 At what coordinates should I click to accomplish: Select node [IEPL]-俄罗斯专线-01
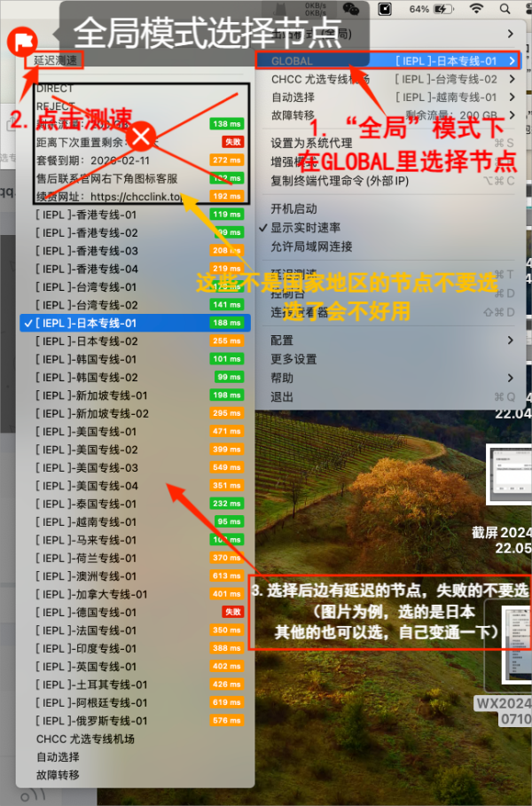pyautogui.click(x=135, y=721)
